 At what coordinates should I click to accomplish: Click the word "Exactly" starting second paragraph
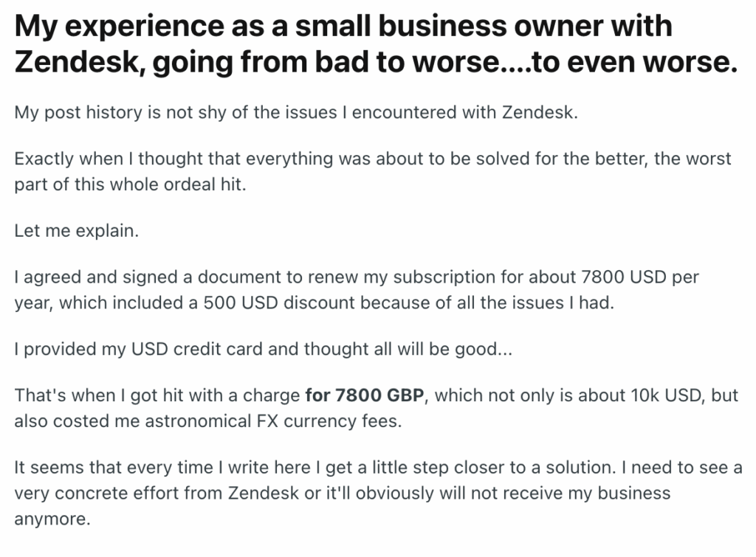(x=47, y=159)
